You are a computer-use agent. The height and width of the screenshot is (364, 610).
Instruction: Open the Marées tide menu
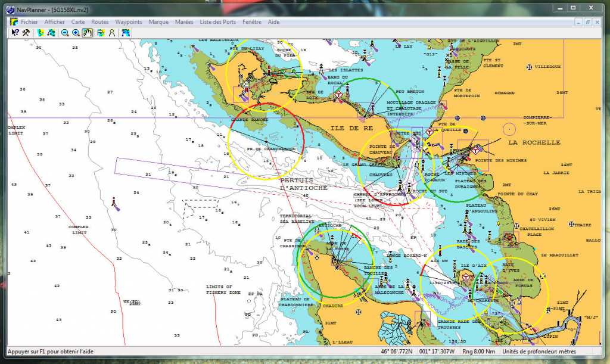184,22
